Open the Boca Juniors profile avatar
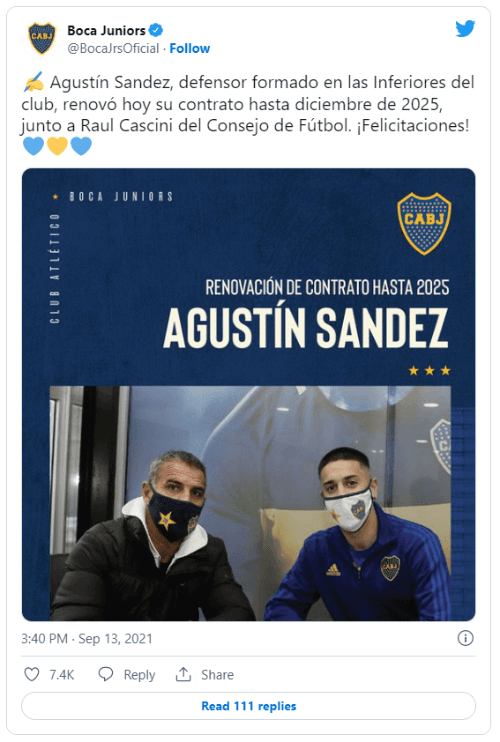The width and height of the screenshot is (500, 742). click(42, 38)
